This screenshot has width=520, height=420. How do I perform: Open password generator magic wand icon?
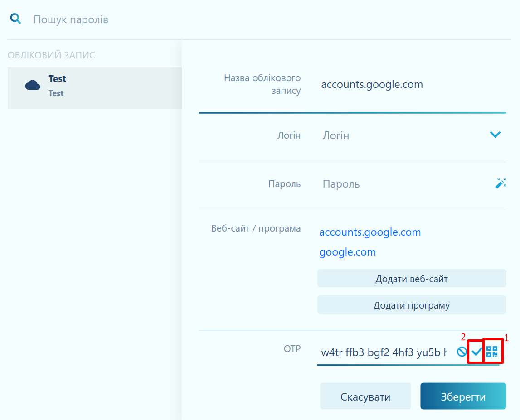tap(501, 183)
